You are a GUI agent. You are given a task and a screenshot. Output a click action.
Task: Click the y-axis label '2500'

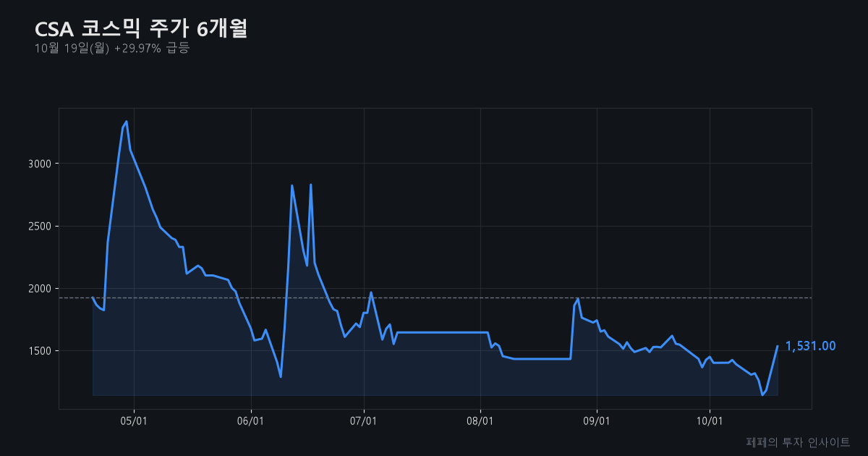tap(40, 227)
